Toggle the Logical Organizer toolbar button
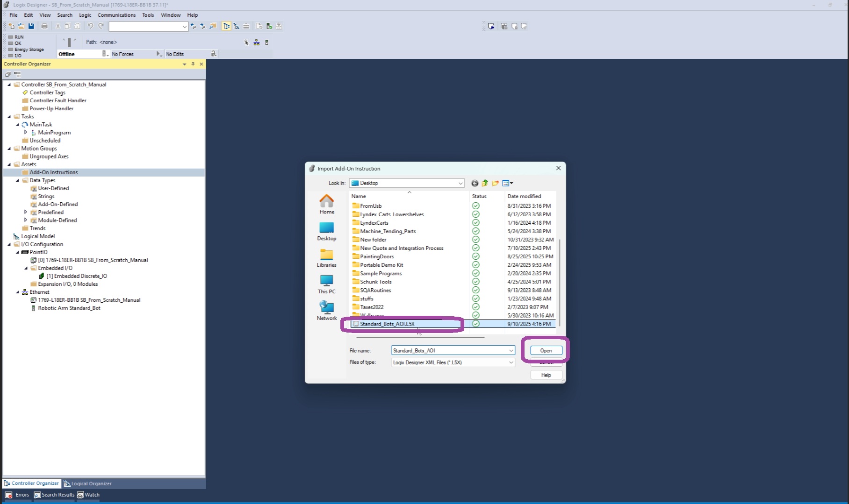Image resolution: width=849 pixels, height=504 pixels. pyautogui.click(x=237, y=26)
